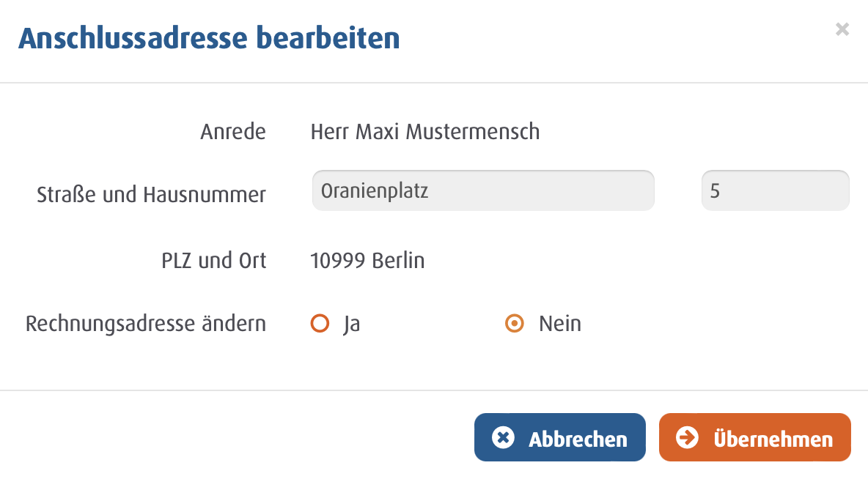Click the 'Ja' option label text
The height and width of the screenshot is (479, 868).
click(351, 324)
